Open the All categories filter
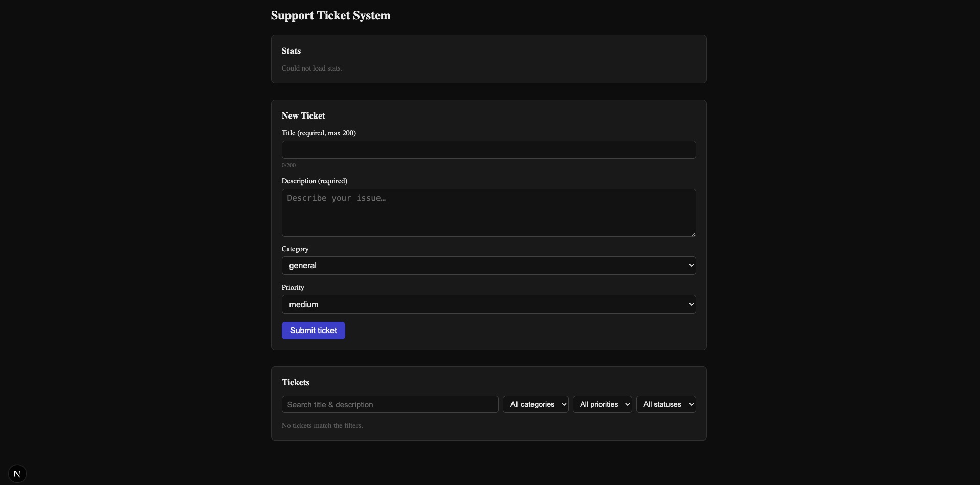This screenshot has width=980, height=485. click(x=536, y=404)
